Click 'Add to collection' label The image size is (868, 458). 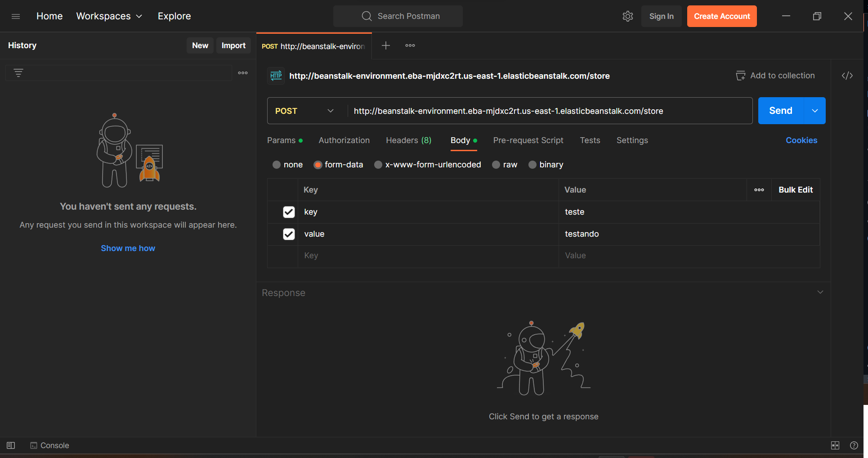782,76
